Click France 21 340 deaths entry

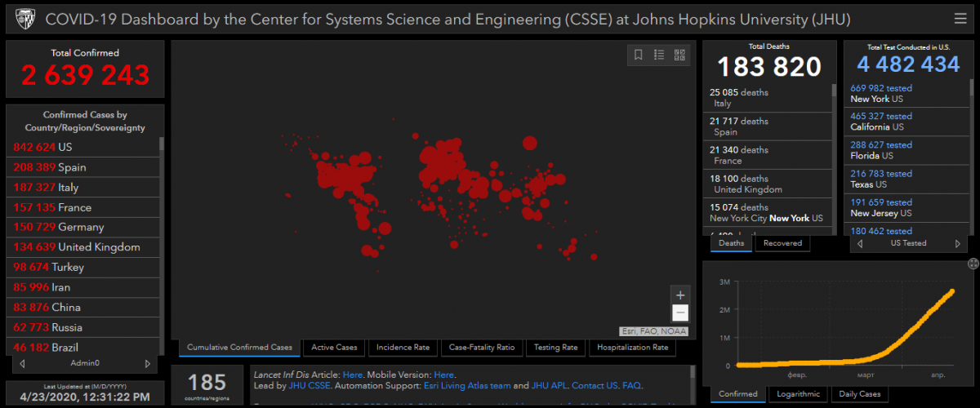point(767,155)
